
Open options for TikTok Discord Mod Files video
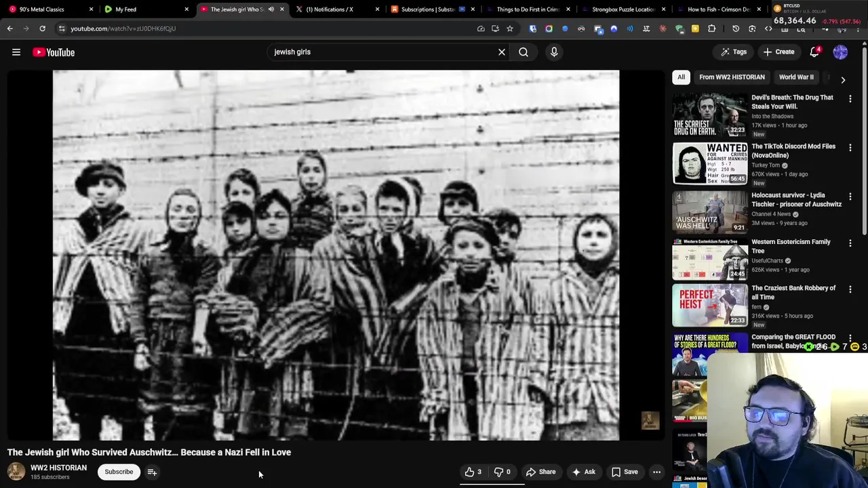point(850,148)
